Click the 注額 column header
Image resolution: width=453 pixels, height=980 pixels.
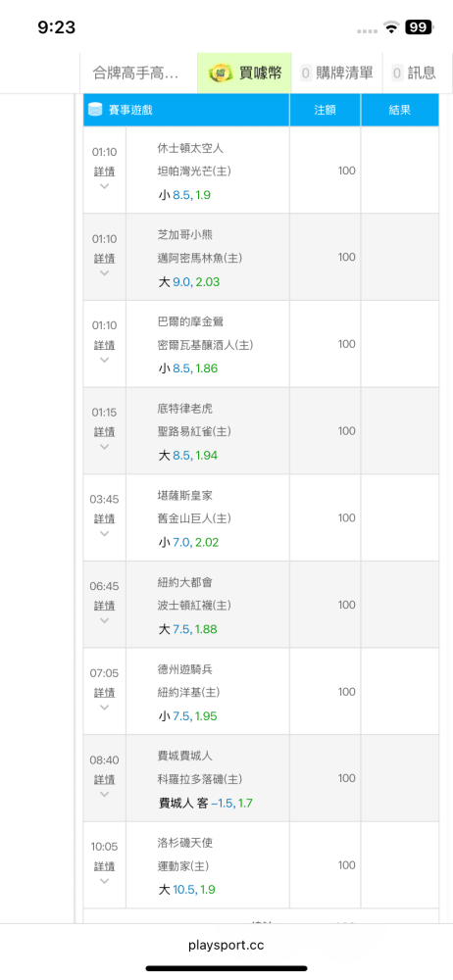(x=325, y=110)
